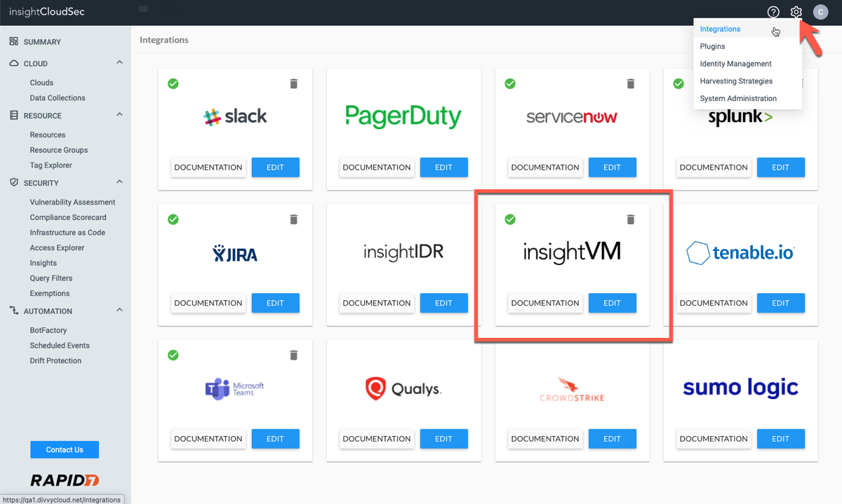Delete the Microsoft Teams integration via trash icon
The height and width of the screenshot is (504, 842).
click(x=293, y=355)
